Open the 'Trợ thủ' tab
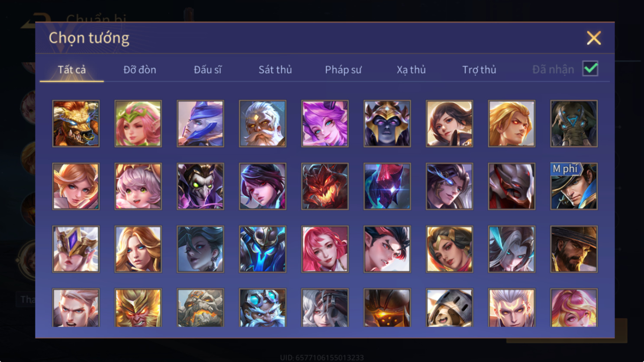 (x=479, y=70)
